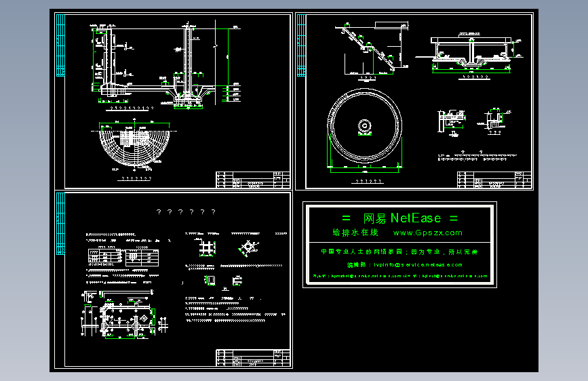Click the lvpinfo@service.netease.com email line

[405, 265]
